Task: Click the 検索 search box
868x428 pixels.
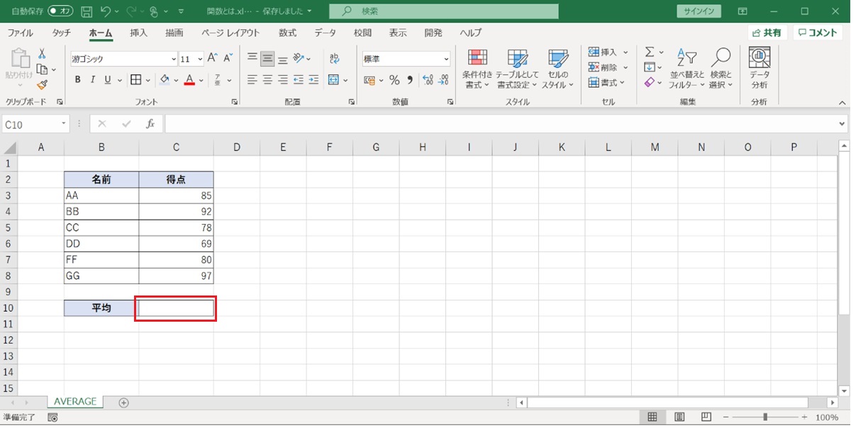Action: (444, 11)
